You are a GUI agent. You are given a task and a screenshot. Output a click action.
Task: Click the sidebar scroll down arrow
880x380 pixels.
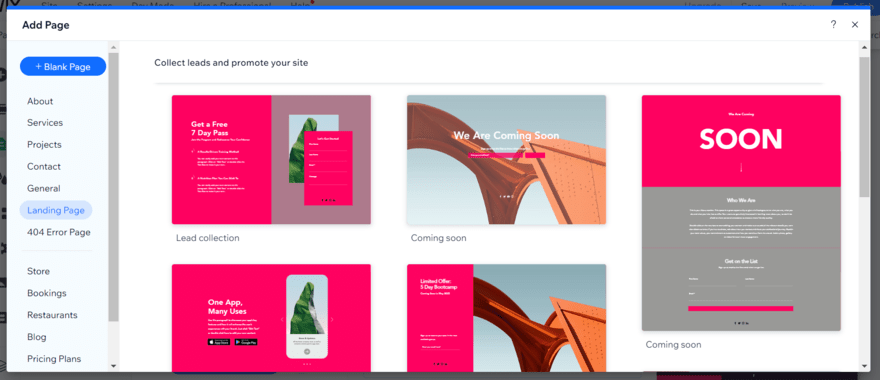tap(113, 366)
